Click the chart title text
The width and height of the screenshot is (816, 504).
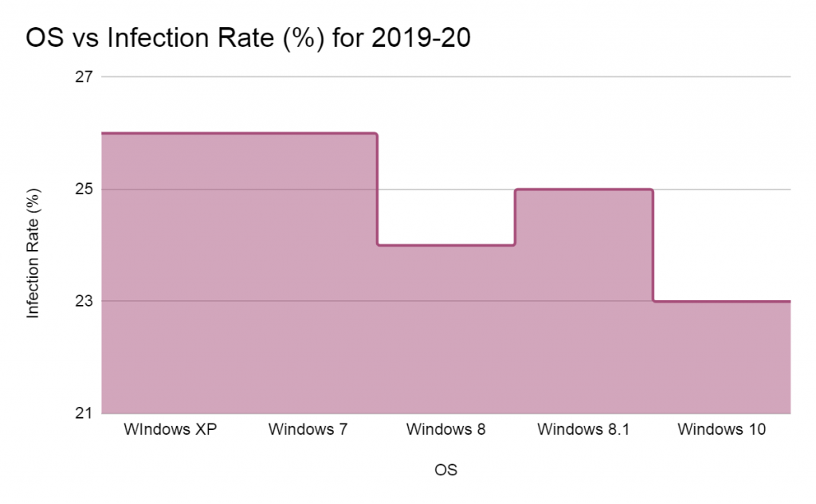pos(248,38)
